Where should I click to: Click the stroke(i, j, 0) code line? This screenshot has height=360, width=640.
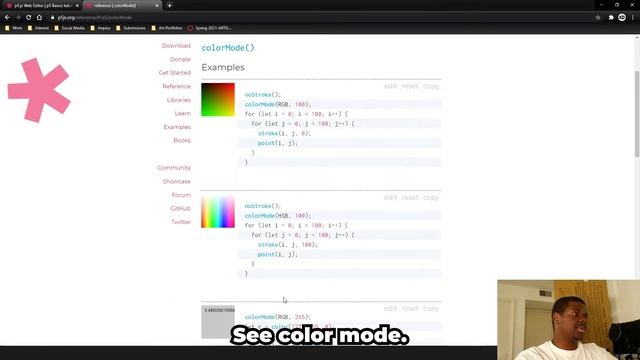pyautogui.click(x=284, y=133)
